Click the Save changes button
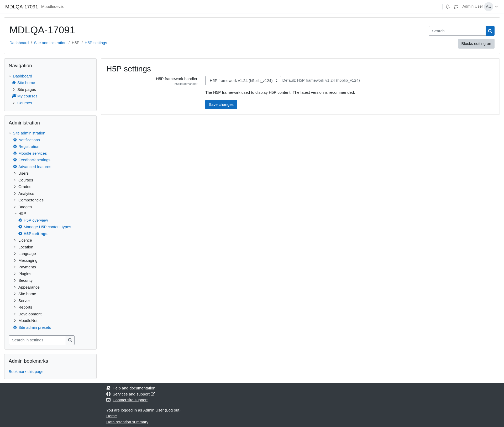Screen dimensions: 504x427 pos(221,105)
